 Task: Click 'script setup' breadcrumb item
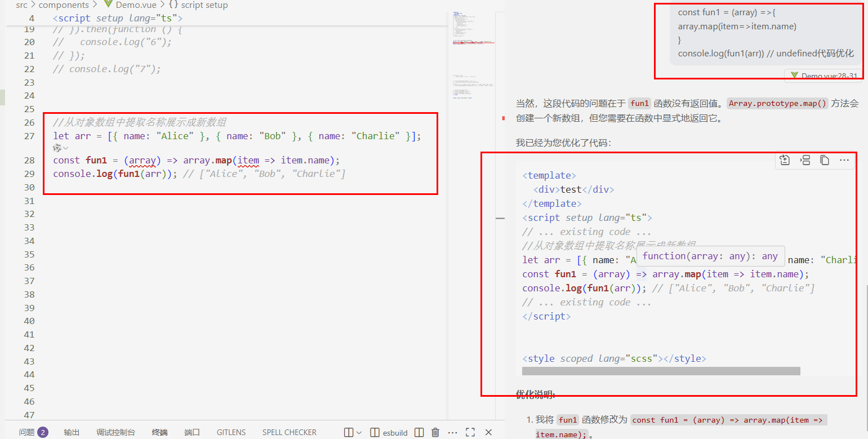204,5
